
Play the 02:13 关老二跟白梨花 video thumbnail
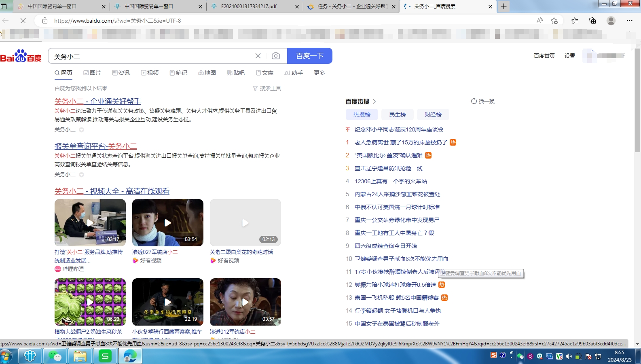coord(245,222)
